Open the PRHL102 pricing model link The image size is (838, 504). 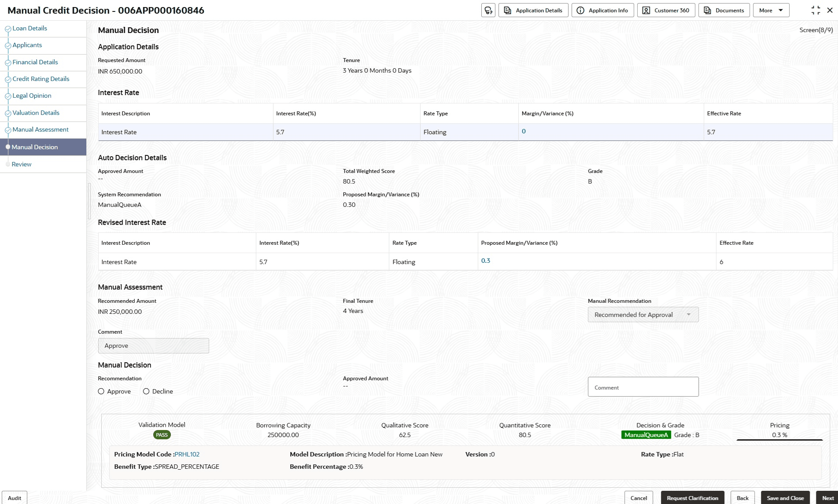pyautogui.click(x=187, y=454)
